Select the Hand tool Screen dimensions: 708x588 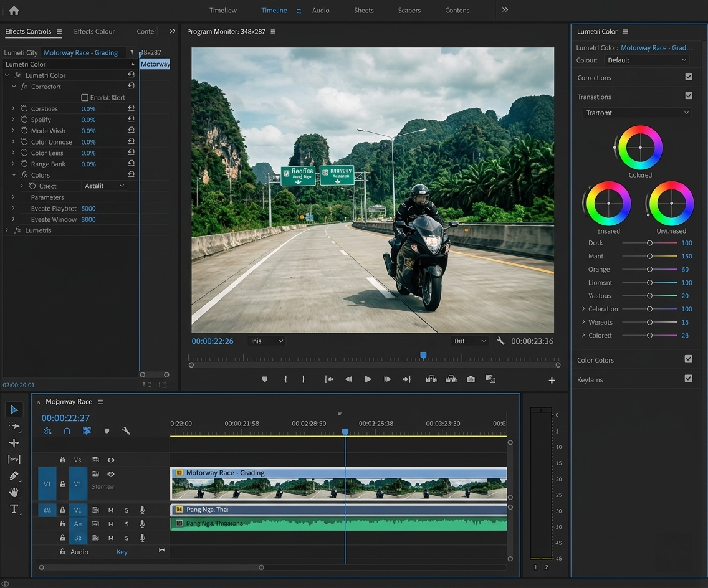[14, 492]
